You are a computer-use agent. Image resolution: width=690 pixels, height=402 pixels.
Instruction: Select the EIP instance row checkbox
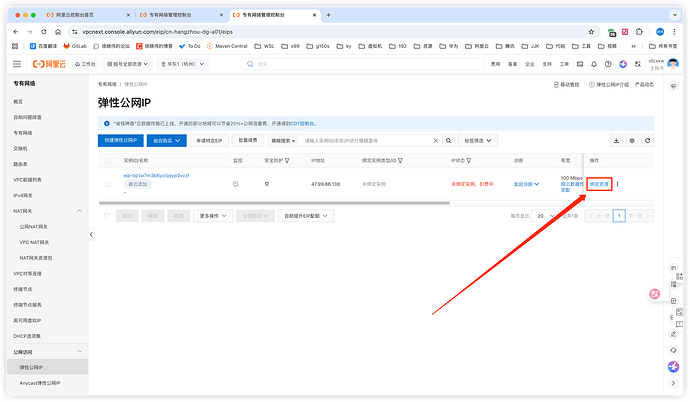(108, 184)
